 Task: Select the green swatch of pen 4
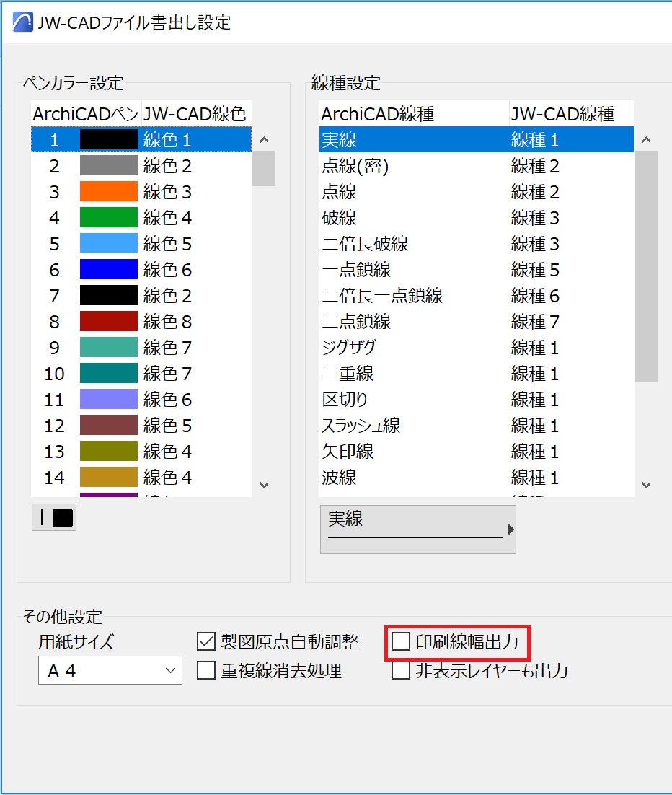pos(108,218)
